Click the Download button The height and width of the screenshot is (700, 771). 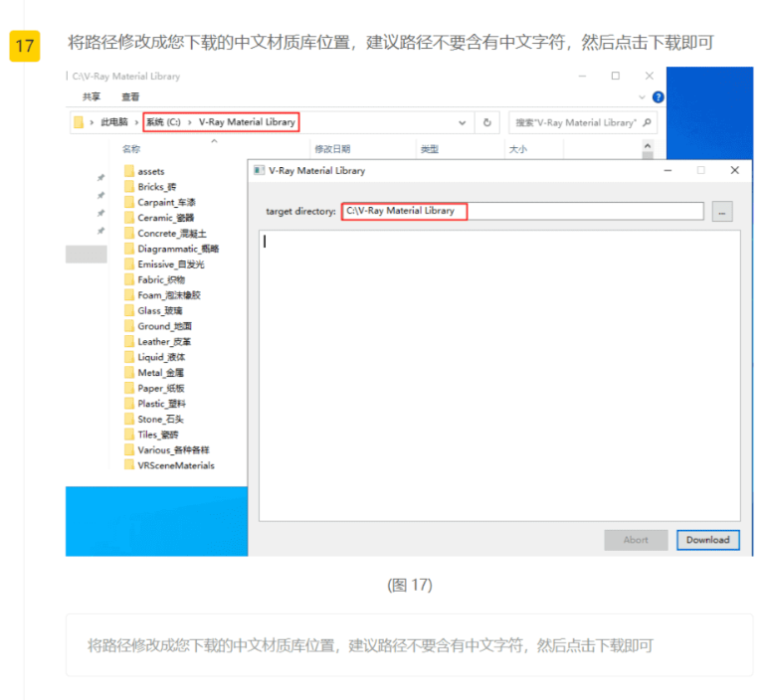click(x=707, y=540)
